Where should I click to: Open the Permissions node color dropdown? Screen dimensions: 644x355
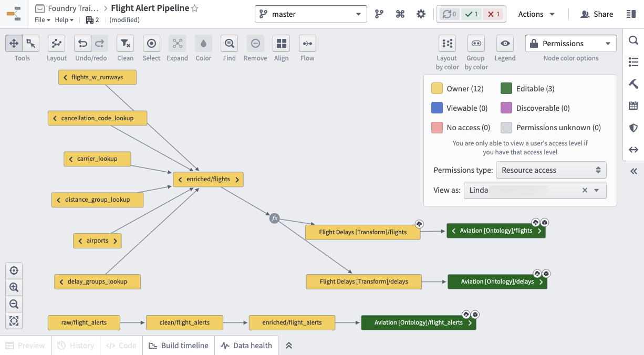571,44
